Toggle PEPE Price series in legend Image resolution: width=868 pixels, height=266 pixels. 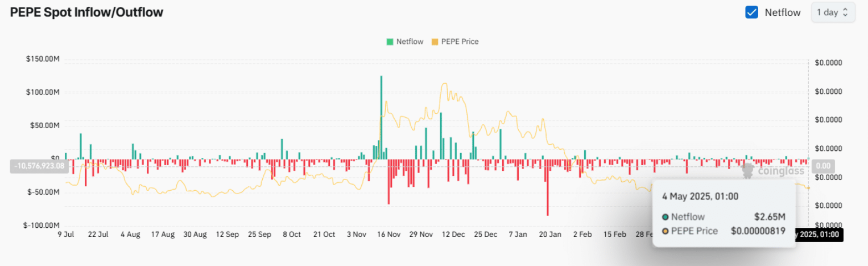click(455, 42)
